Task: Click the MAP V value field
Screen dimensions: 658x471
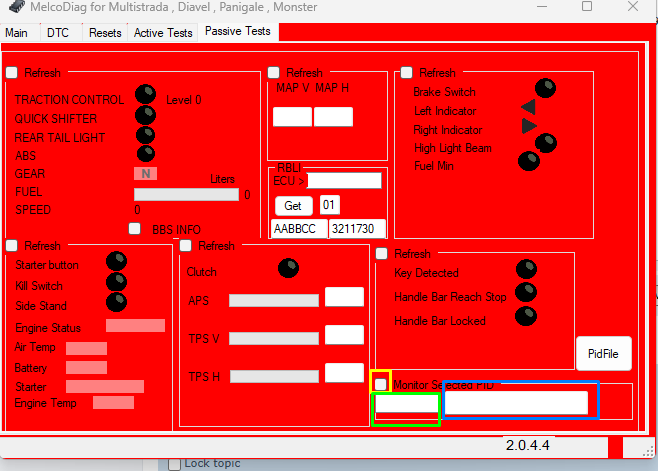Action: coord(292,117)
